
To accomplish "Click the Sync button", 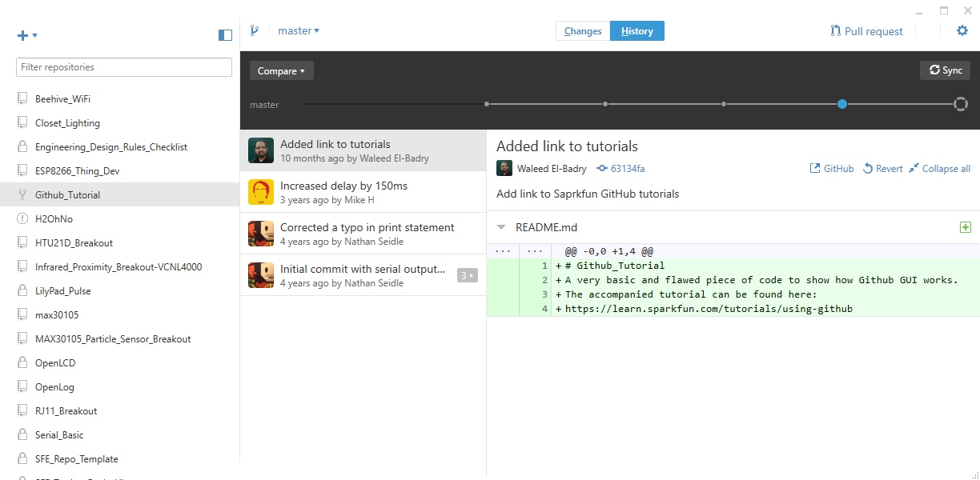I will (945, 70).
